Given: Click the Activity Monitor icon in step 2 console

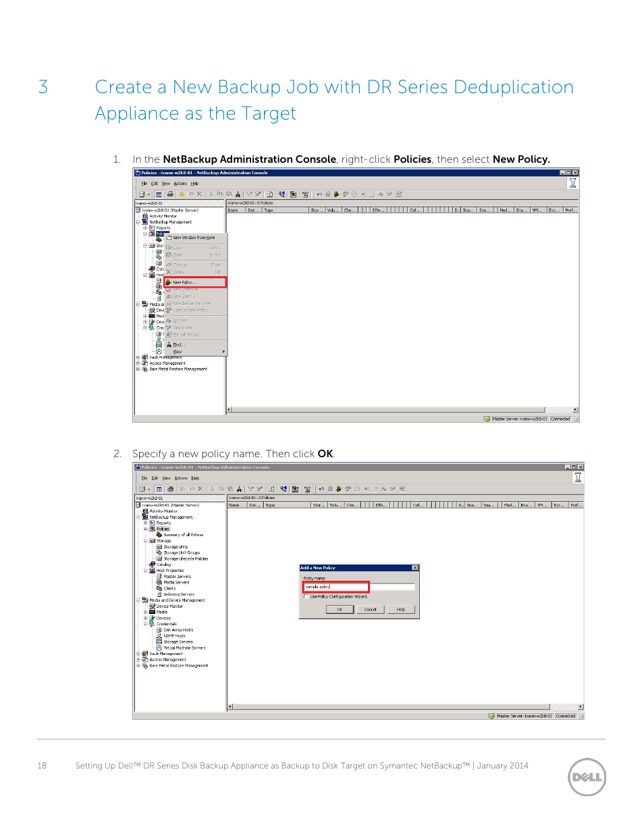Looking at the screenshot, I should pyautogui.click(x=145, y=511).
